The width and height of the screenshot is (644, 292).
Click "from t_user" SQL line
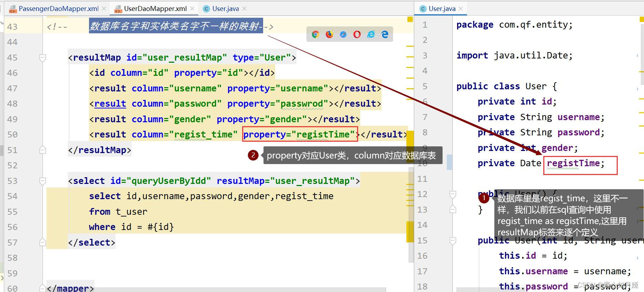(118, 212)
